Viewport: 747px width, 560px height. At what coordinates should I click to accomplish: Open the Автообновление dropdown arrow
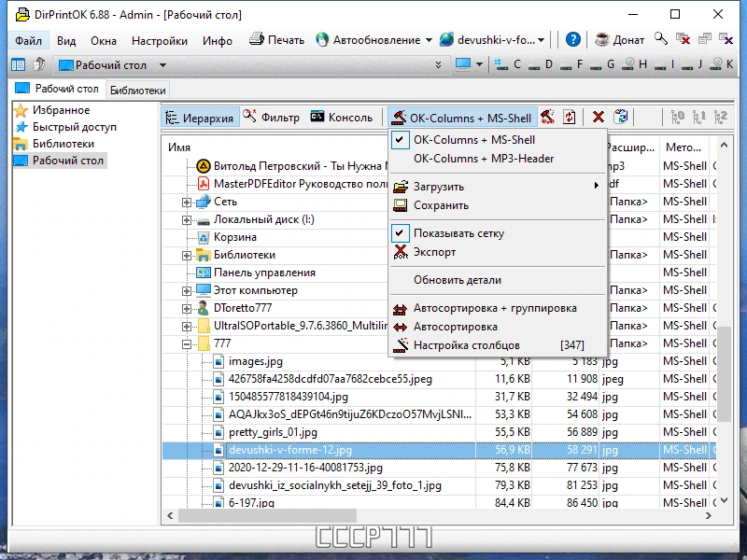tap(429, 40)
